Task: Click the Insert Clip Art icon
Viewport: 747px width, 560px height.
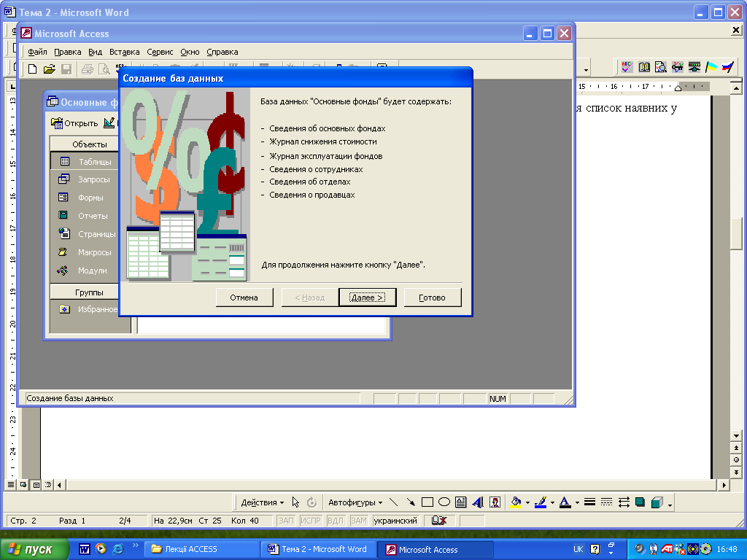Action: 495,502
